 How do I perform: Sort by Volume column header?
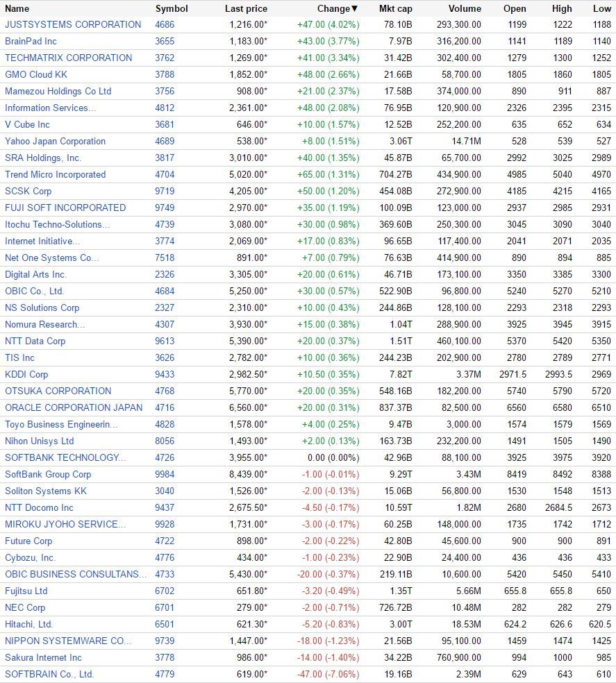pos(465,8)
